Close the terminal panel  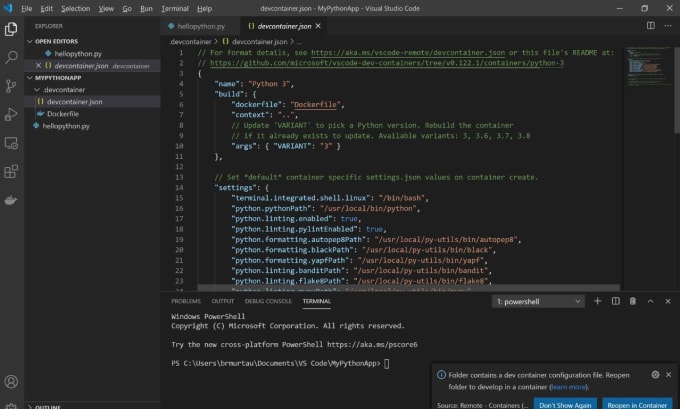pyautogui.click(x=668, y=301)
